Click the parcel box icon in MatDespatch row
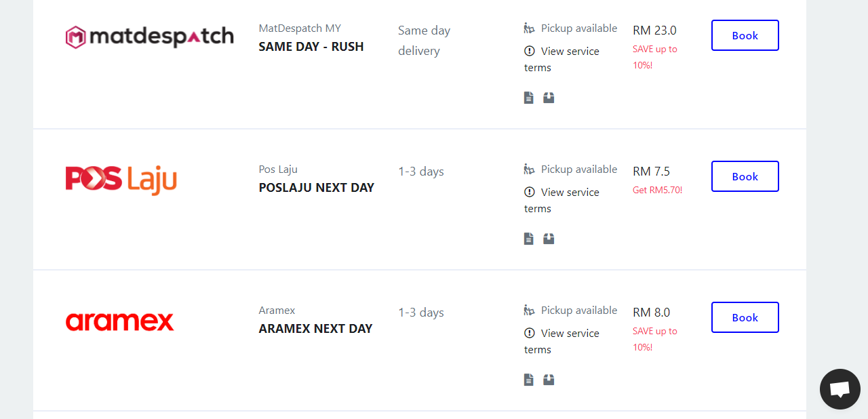Screen dimensions: 868x419 point(549,98)
